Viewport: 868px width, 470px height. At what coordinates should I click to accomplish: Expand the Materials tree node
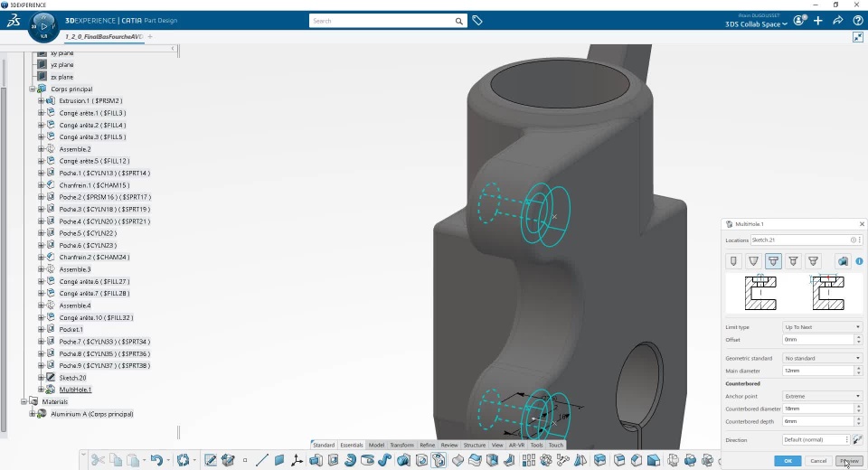[x=24, y=401]
